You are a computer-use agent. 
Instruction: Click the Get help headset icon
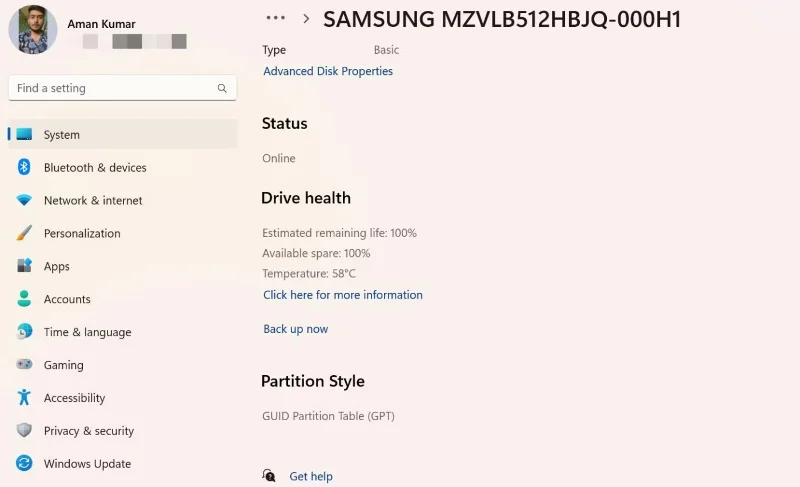[269, 476]
